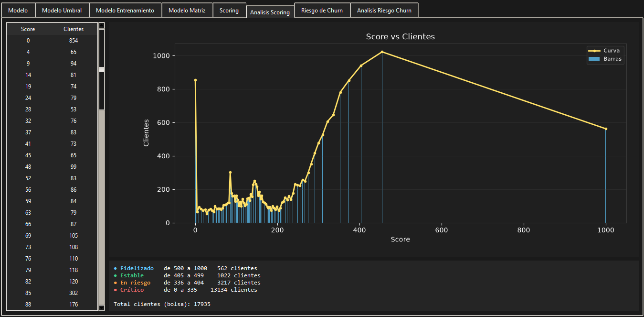The image size is (644, 317).
Task: Switch to Modelo Umbral tab
Action: [x=62, y=10]
